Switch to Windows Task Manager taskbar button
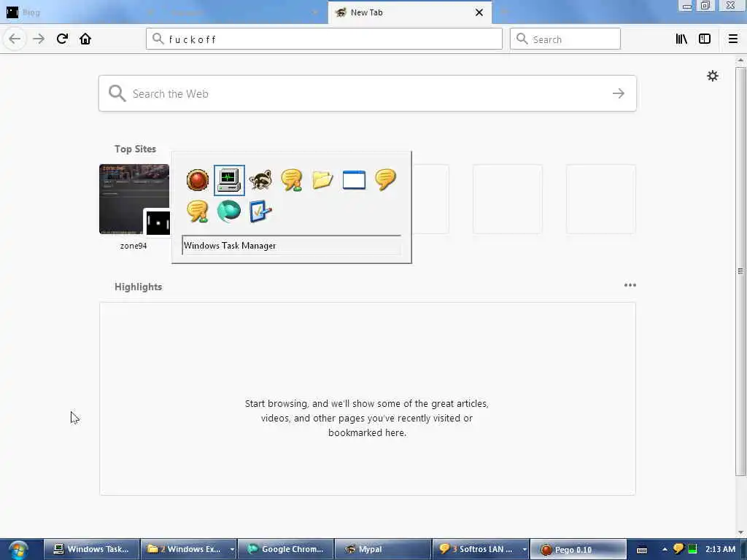 click(x=91, y=550)
